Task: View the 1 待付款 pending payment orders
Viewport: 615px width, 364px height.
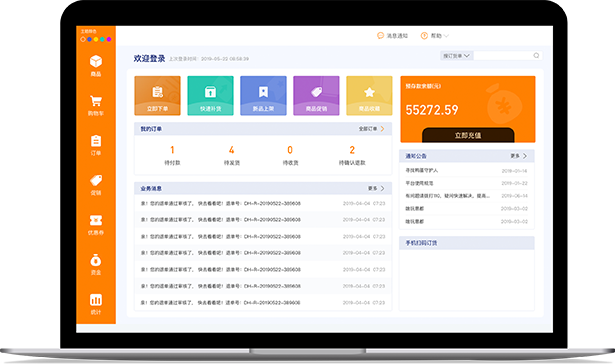Action: click(x=172, y=155)
